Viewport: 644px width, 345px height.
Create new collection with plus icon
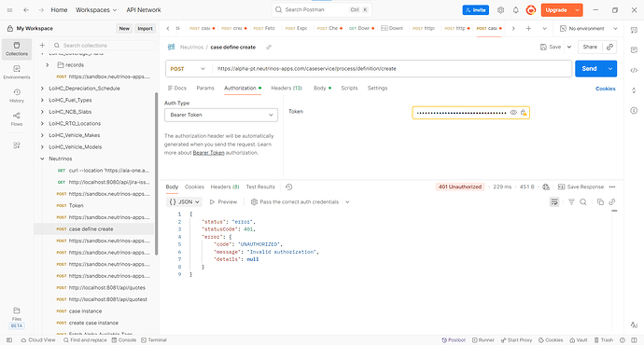coord(42,45)
